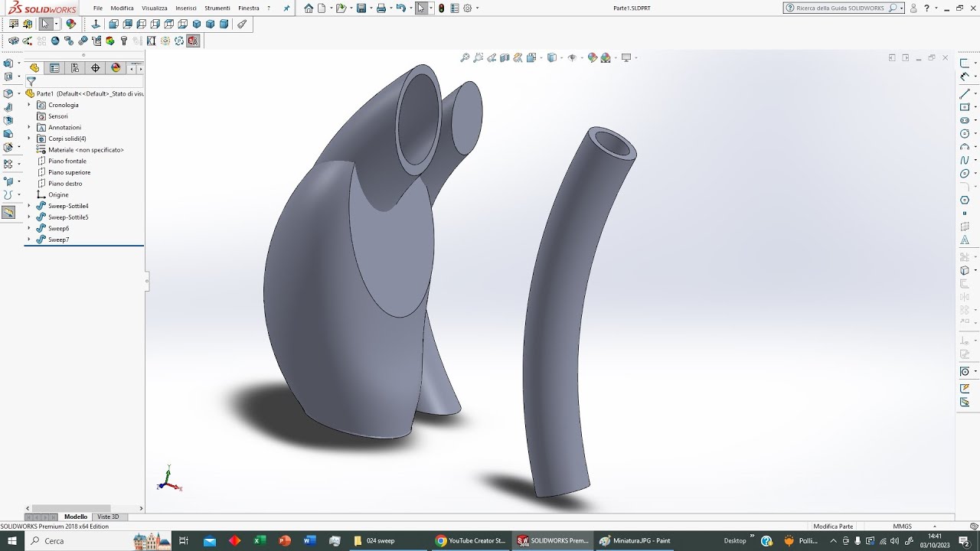Click the Normal To view icon

[96, 24]
